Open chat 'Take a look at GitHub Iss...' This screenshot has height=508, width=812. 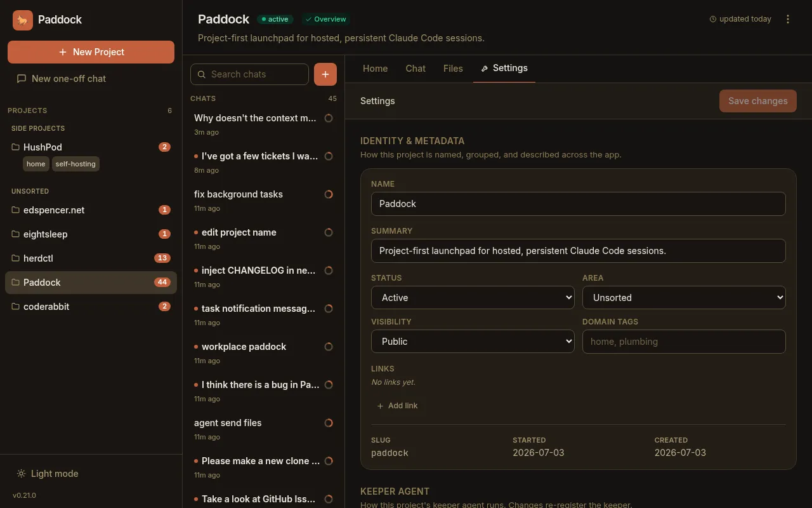pyautogui.click(x=263, y=500)
